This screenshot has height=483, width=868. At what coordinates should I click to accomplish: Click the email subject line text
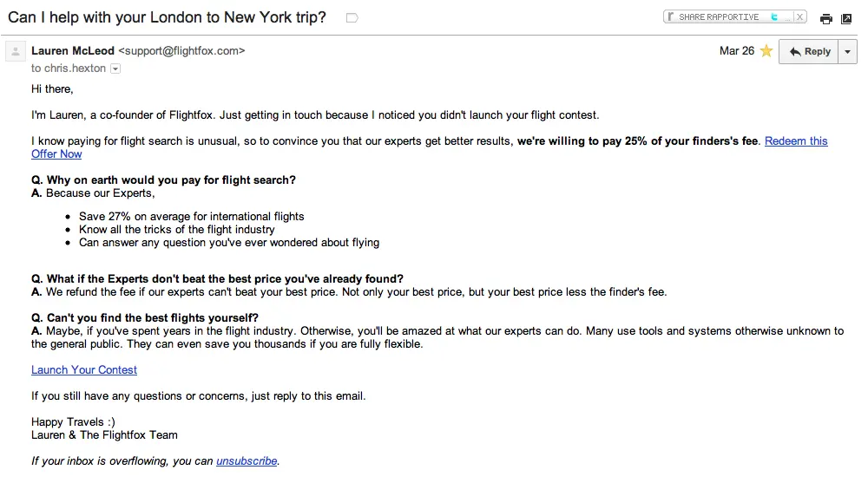pos(168,17)
